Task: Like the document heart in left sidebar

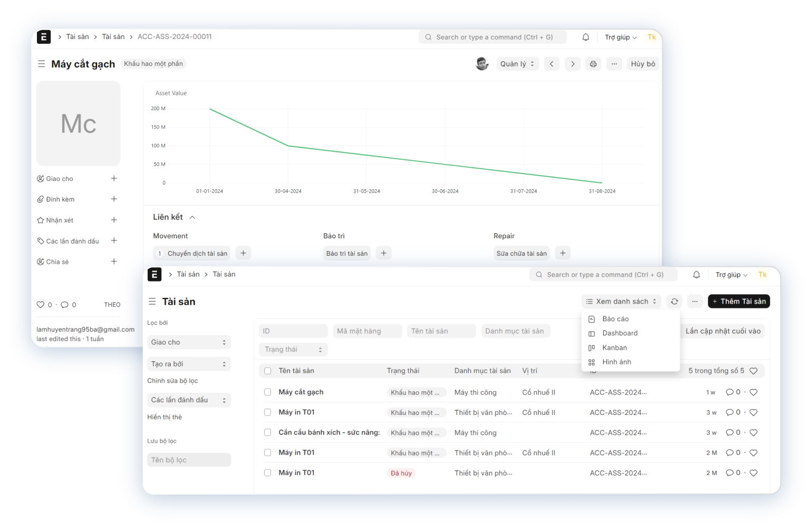Action: tap(41, 305)
